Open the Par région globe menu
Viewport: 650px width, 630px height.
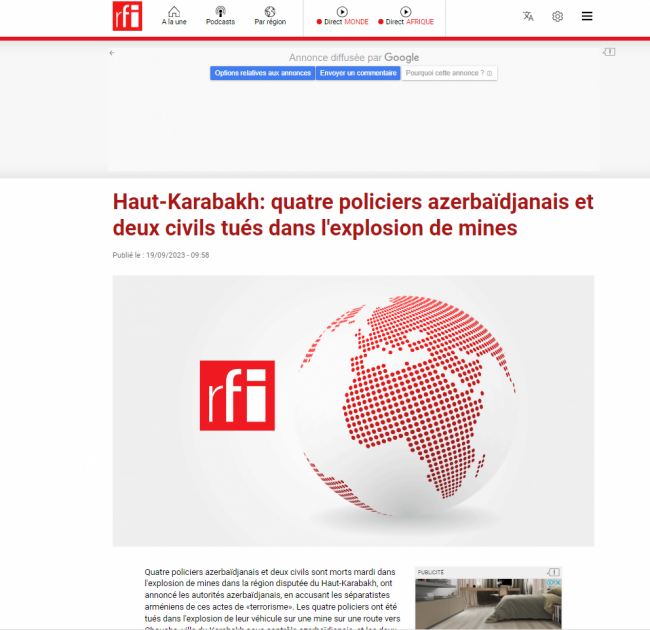pyautogui.click(x=269, y=16)
